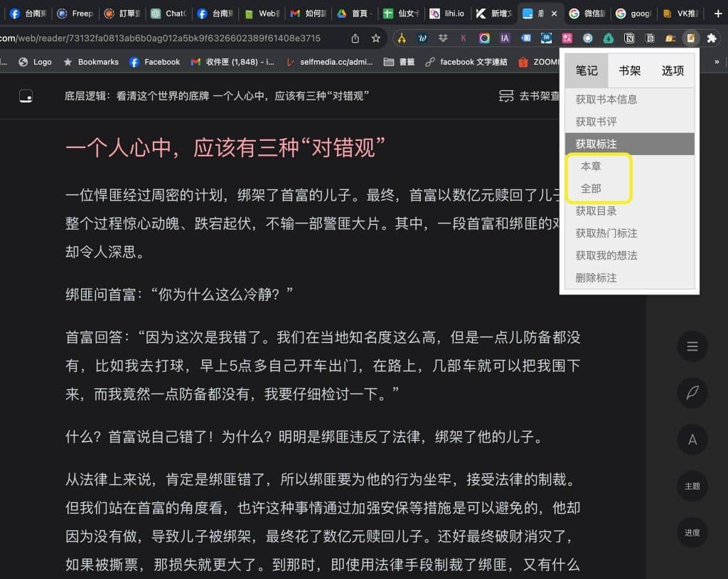Switch to the 书架 tab in popup
The width and height of the screenshot is (728, 579).
[x=630, y=70]
